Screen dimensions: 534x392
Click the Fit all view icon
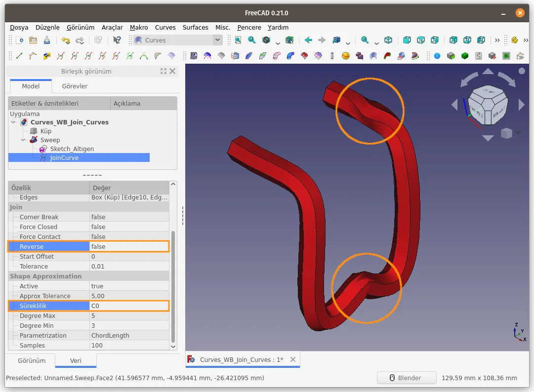tap(238, 40)
